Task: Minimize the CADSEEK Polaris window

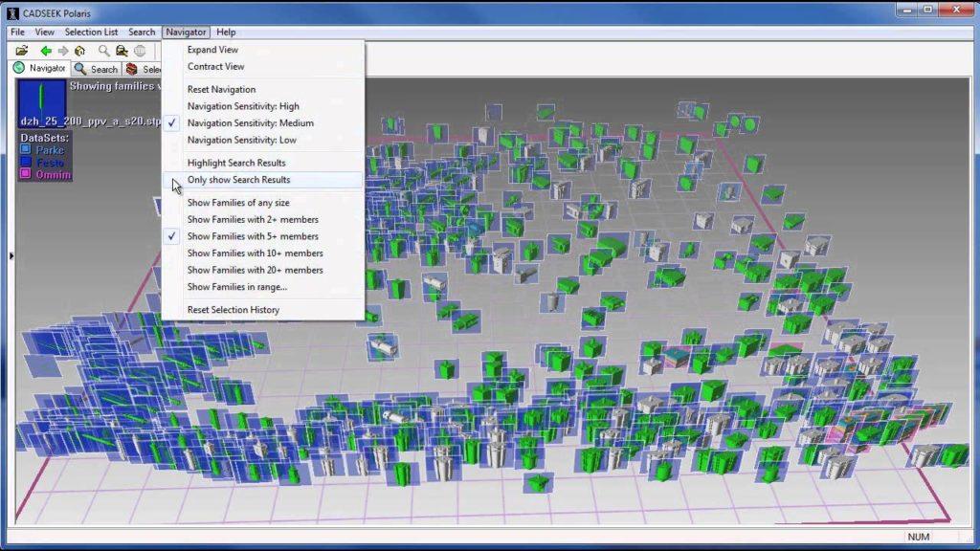Action: click(x=907, y=10)
